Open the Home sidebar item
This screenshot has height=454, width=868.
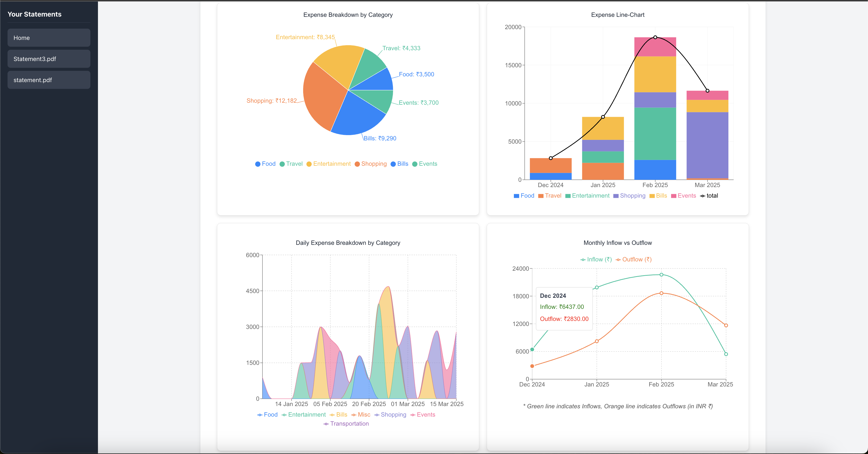point(49,38)
